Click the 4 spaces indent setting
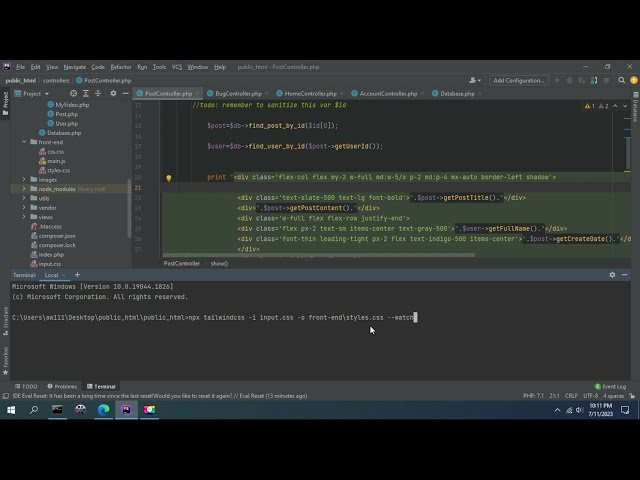 (x=613, y=396)
